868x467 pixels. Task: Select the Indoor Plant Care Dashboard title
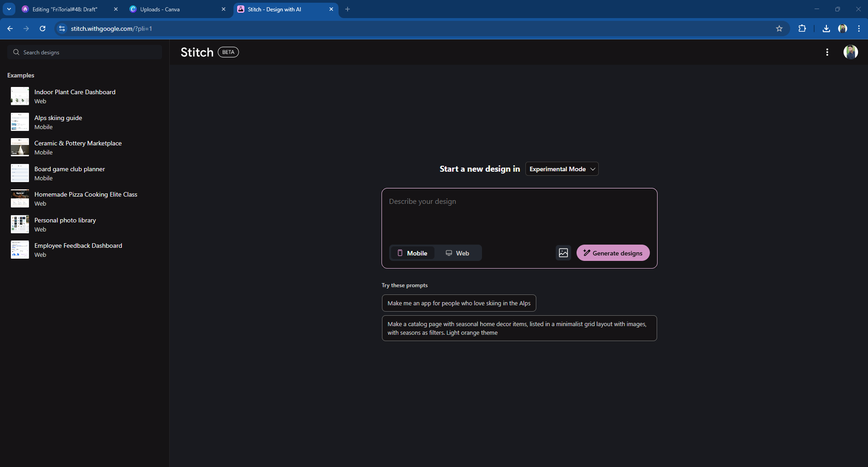pyautogui.click(x=75, y=92)
